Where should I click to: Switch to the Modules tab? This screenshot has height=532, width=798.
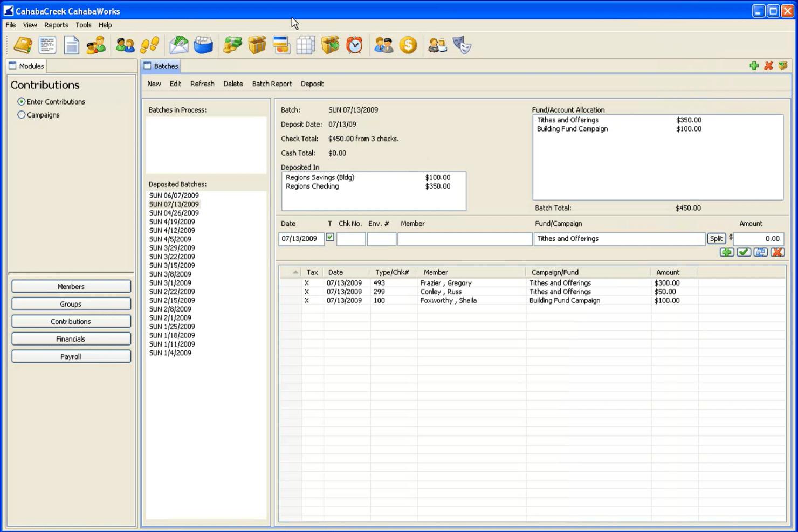pyautogui.click(x=26, y=66)
